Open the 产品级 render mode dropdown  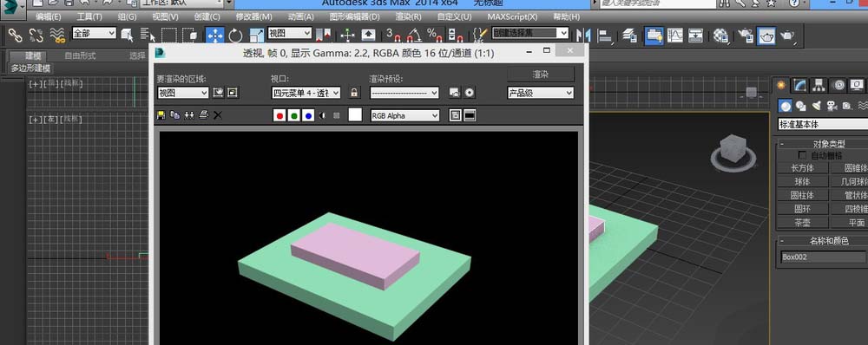(540, 93)
